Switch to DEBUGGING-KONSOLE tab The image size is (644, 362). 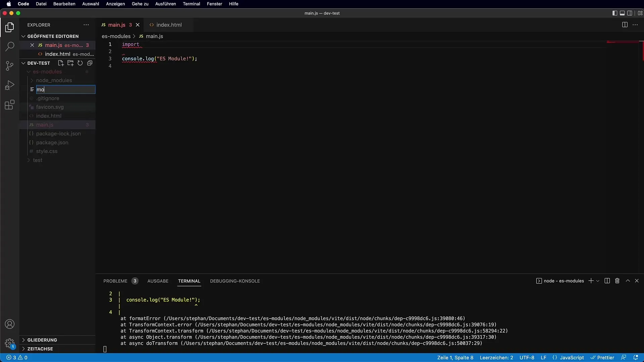(x=235, y=281)
